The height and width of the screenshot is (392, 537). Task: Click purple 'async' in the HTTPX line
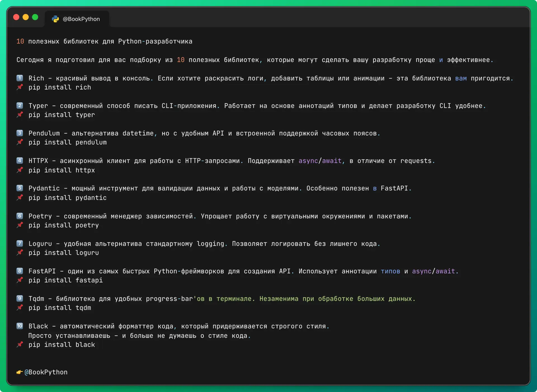click(x=308, y=161)
